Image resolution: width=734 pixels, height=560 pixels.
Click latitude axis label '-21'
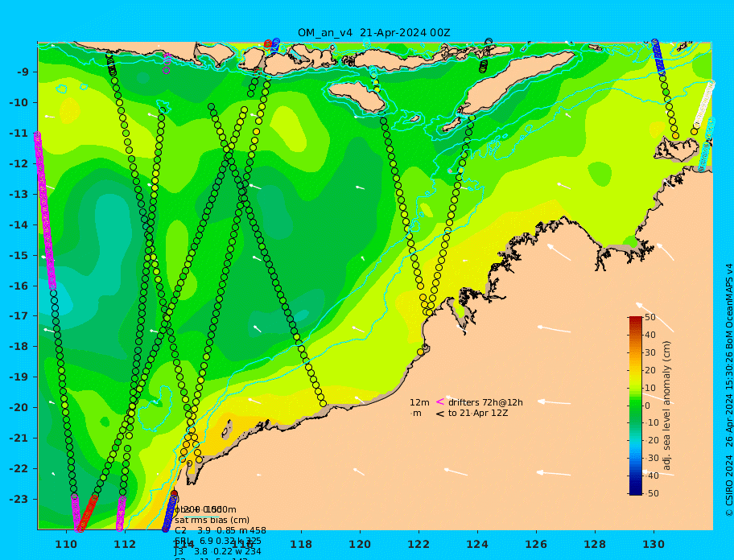coord(19,439)
